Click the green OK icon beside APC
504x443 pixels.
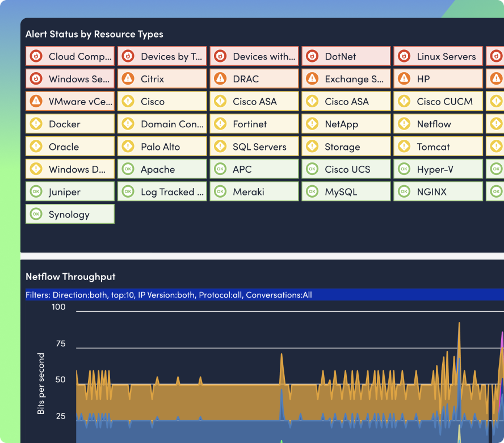point(220,169)
